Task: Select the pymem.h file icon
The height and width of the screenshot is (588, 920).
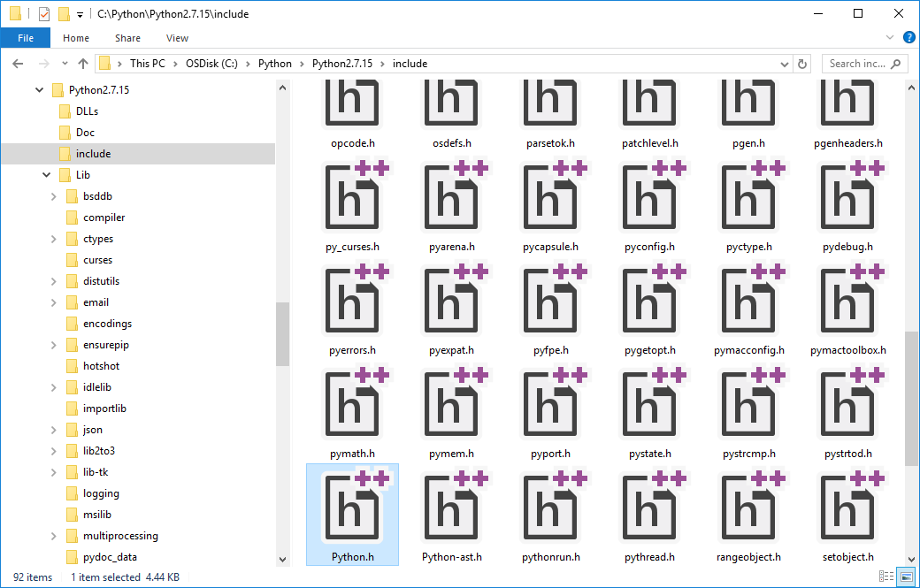Action: [451, 404]
